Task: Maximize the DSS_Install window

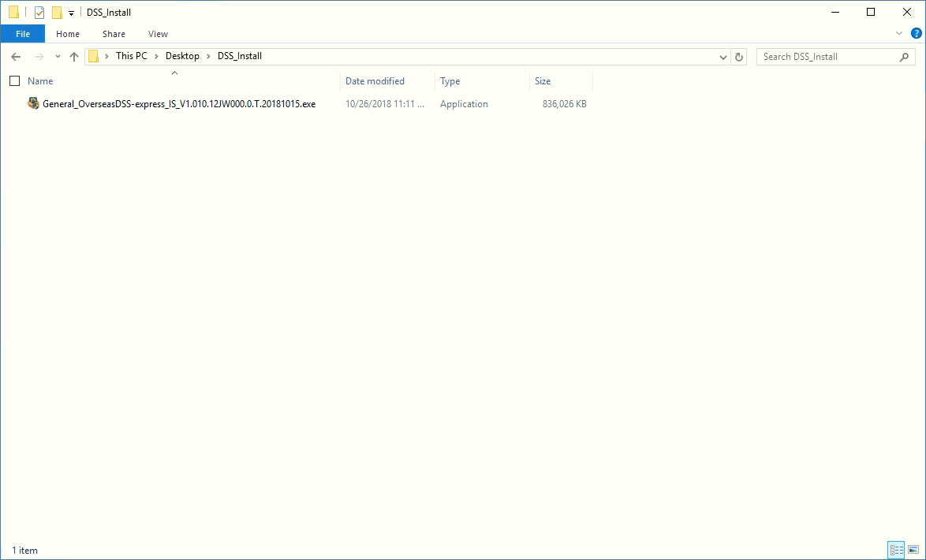Action: (x=871, y=13)
